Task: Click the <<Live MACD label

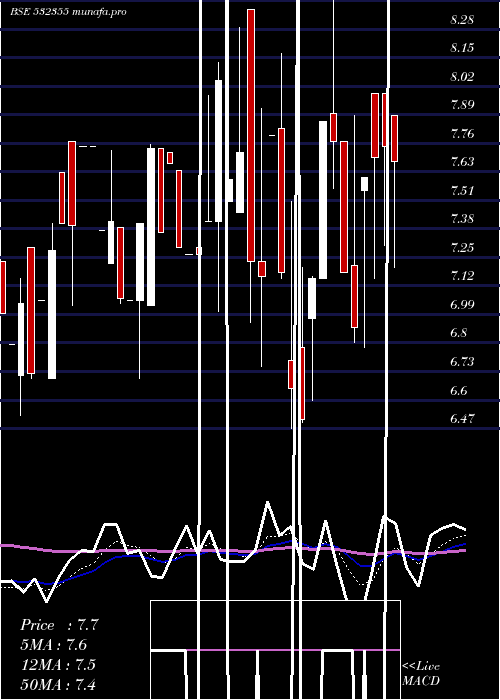Action: 421,674
